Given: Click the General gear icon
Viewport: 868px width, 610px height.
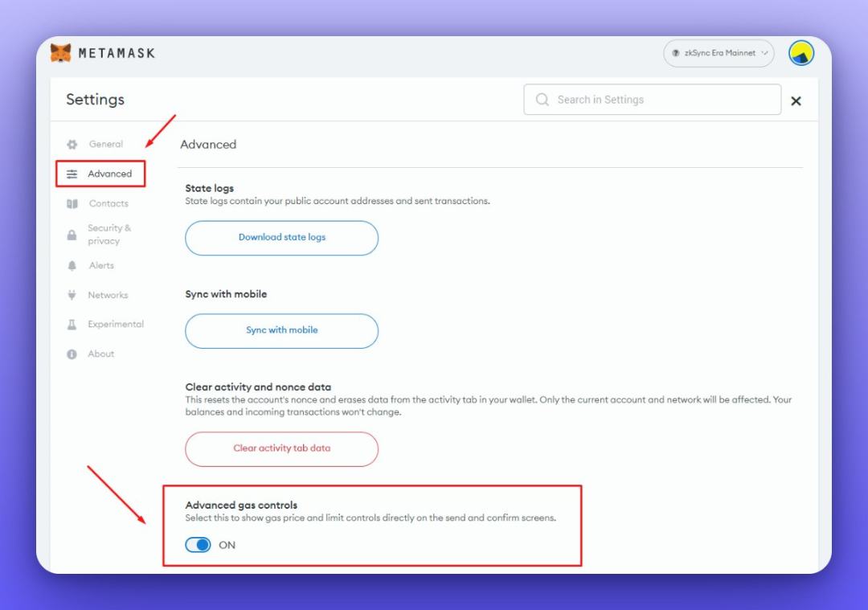Looking at the screenshot, I should (x=72, y=145).
